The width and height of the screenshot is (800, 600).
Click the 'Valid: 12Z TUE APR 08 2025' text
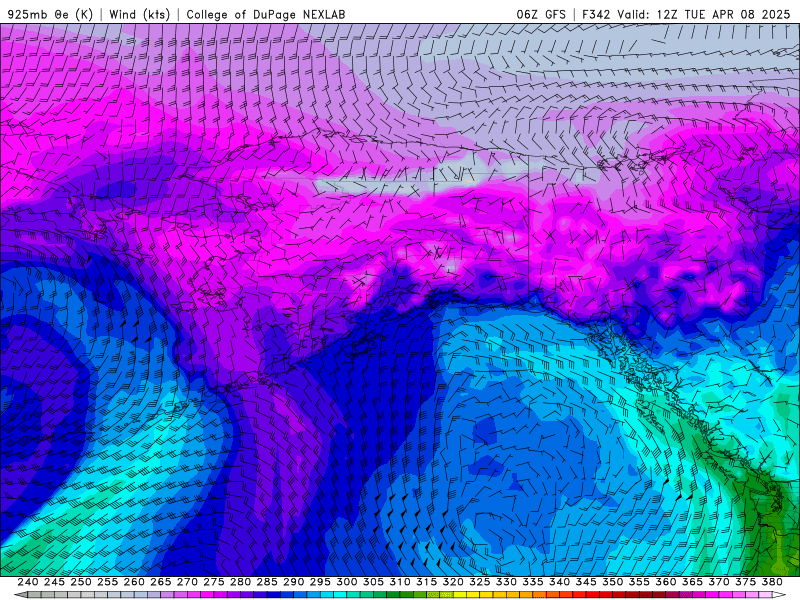(704, 14)
